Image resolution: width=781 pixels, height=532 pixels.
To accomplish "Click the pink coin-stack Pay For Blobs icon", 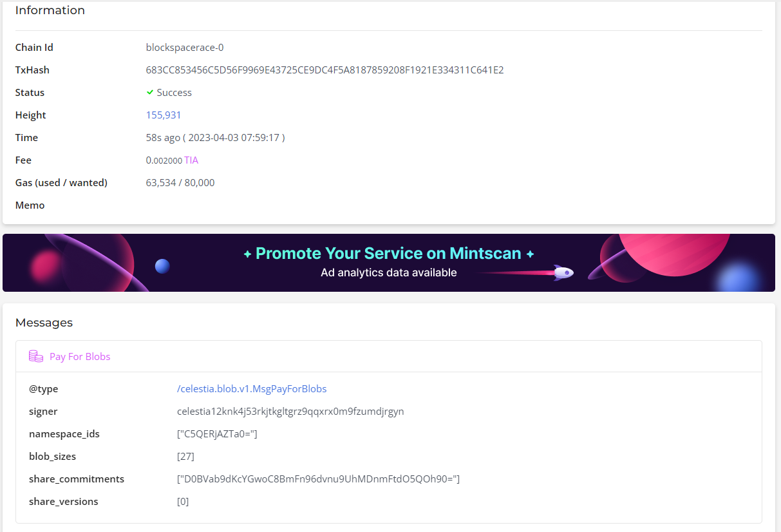I will pos(36,356).
